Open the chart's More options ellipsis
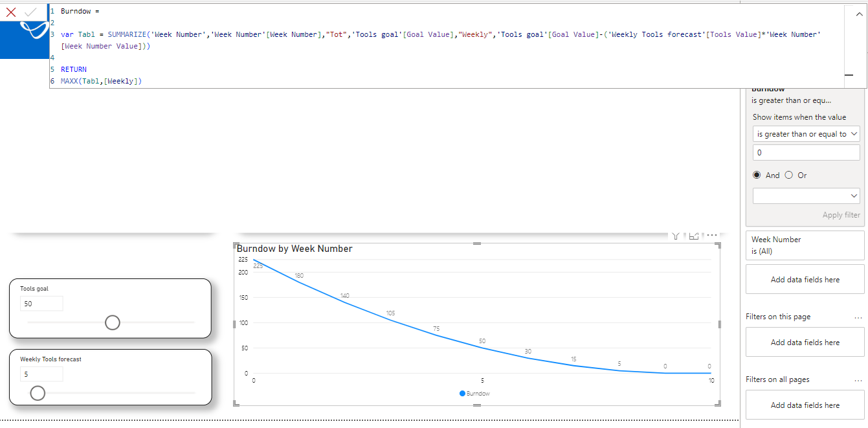 [x=712, y=235]
